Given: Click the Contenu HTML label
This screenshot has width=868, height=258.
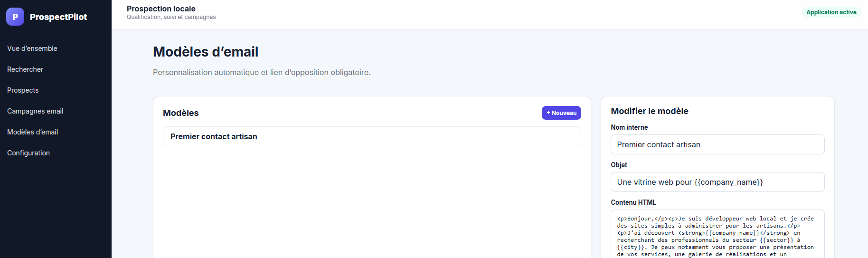Looking at the screenshot, I should pos(633,202).
